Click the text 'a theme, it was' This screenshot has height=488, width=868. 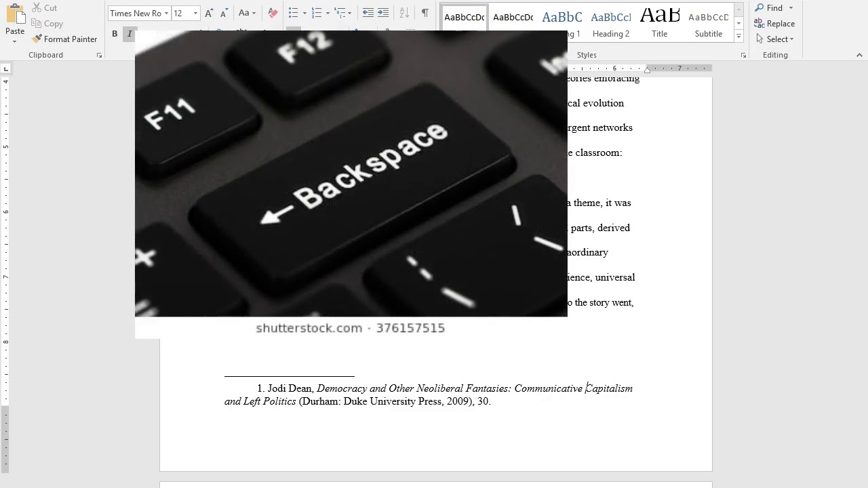(x=599, y=203)
